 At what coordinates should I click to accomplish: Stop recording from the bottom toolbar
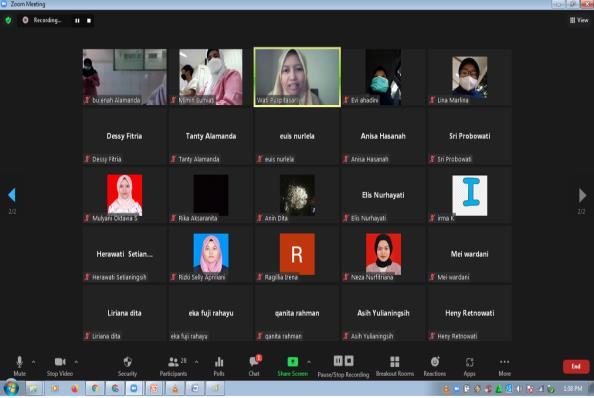pos(349,361)
